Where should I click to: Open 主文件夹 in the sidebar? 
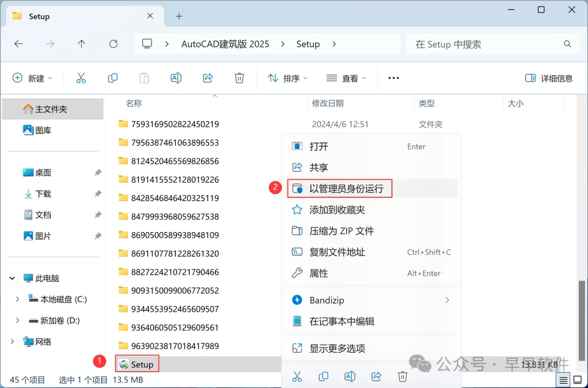(52, 109)
